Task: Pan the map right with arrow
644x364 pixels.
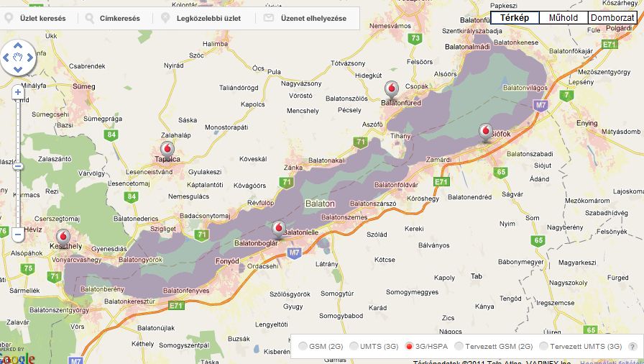Action: click(x=29, y=58)
